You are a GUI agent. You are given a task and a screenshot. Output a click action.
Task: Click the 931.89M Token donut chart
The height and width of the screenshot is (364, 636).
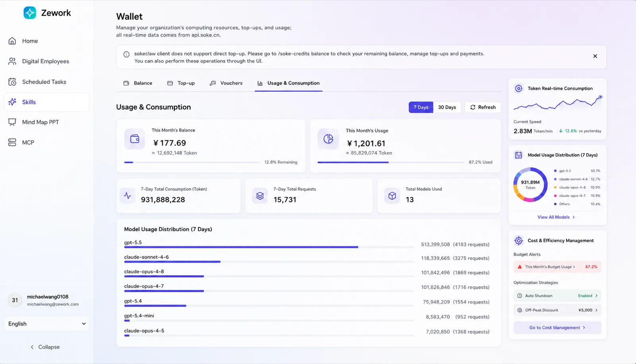530,185
